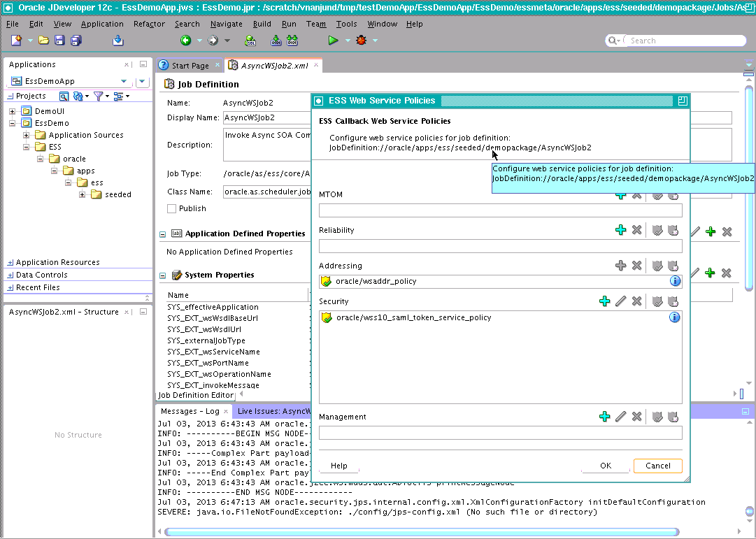
Task: Expand the Application Sources folder
Action: coord(26,135)
